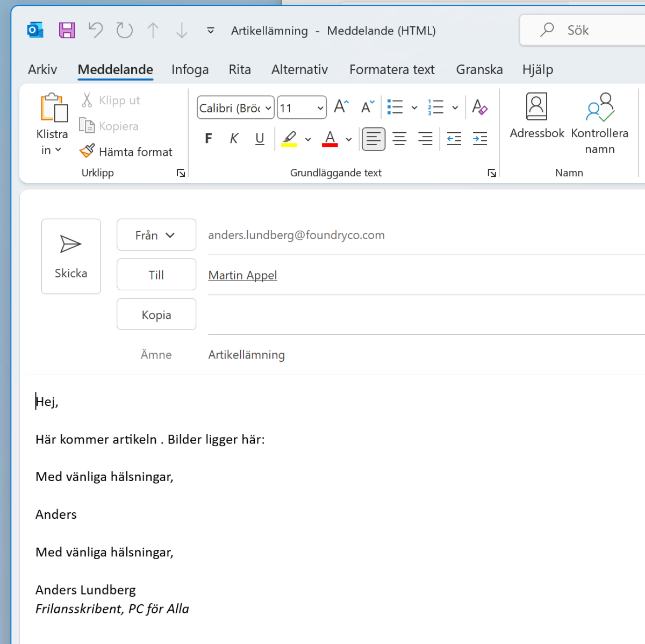Open the Granska ribbon tab
Viewport: 645px width, 644px height.
click(x=479, y=69)
